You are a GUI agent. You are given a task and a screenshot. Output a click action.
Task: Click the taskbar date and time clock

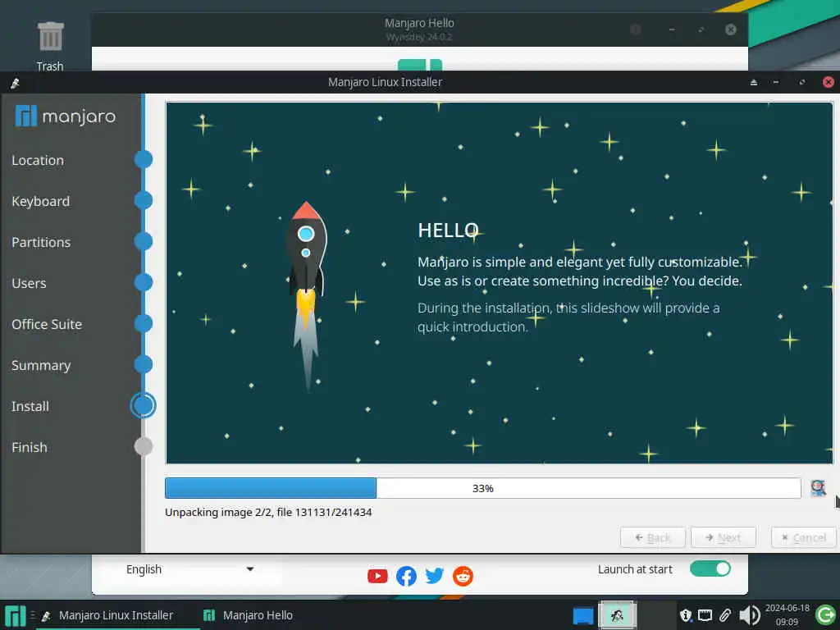point(787,614)
